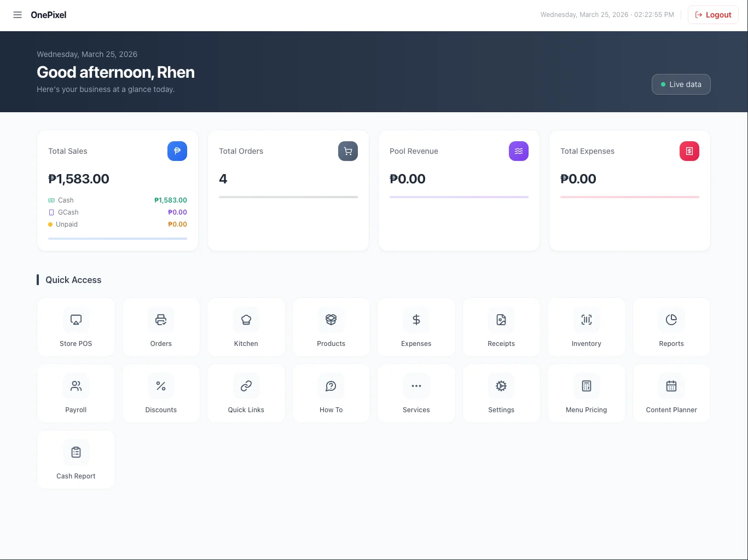
Task: Click the Total Sales card title
Action: [x=68, y=151]
